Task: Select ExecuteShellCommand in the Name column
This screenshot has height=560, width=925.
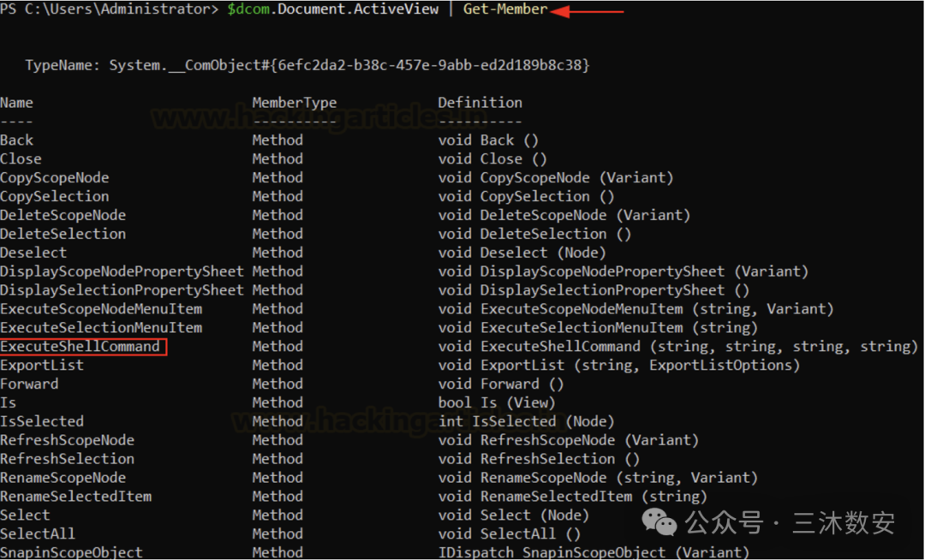Action: click(81, 347)
